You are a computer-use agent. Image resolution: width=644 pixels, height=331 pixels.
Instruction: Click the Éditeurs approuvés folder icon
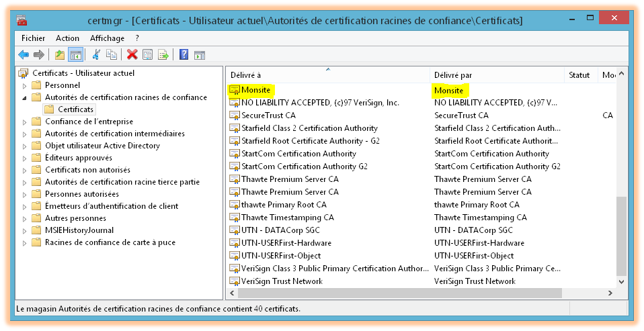(x=37, y=158)
